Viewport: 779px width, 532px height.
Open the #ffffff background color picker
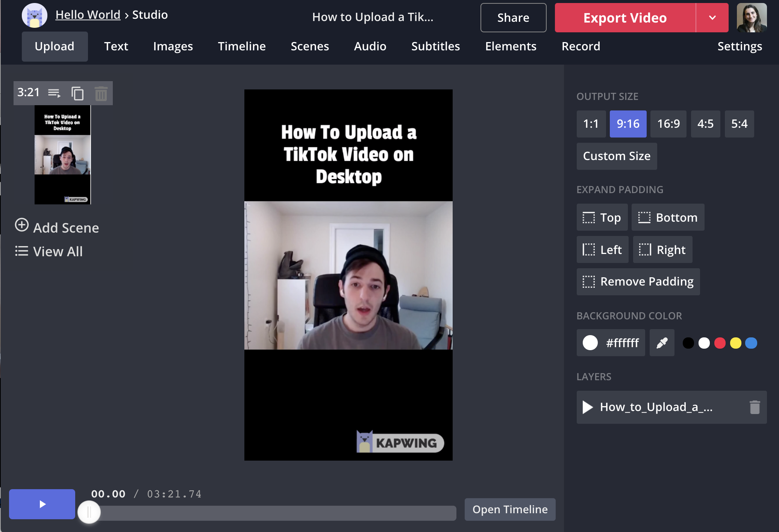click(611, 343)
